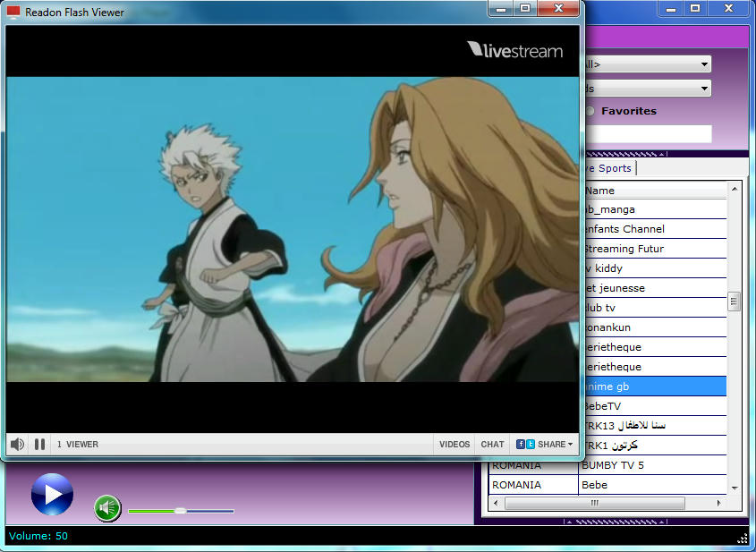Select the 'enfants Channel' row

[654, 229]
